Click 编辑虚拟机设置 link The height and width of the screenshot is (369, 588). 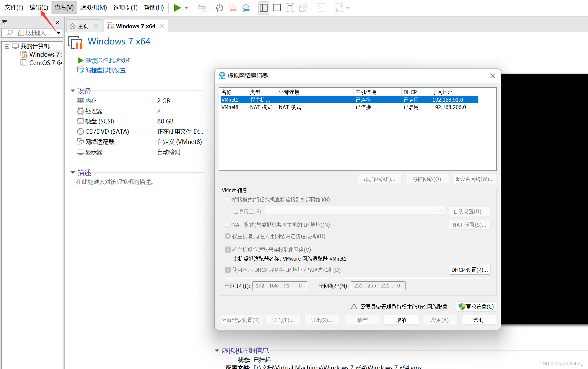click(x=105, y=70)
